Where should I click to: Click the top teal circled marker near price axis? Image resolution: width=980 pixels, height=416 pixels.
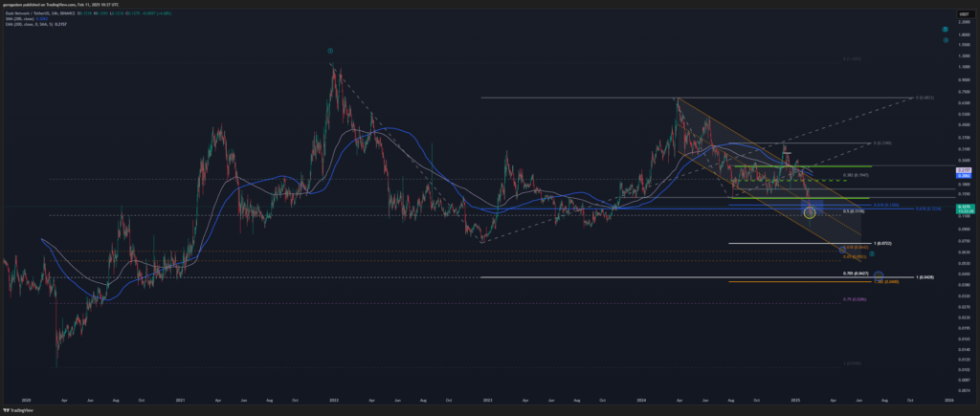pyautogui.click(x=945, y=30)
